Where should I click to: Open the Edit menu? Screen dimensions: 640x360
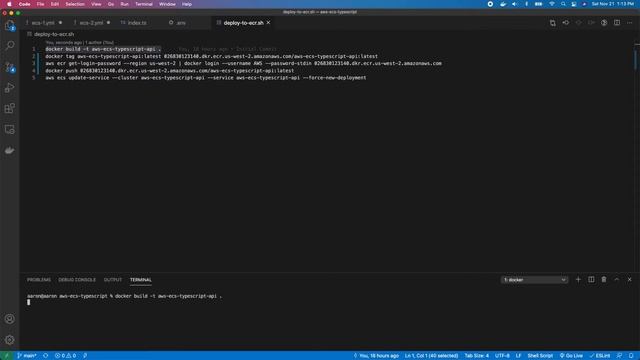click(x=55, y=4)
